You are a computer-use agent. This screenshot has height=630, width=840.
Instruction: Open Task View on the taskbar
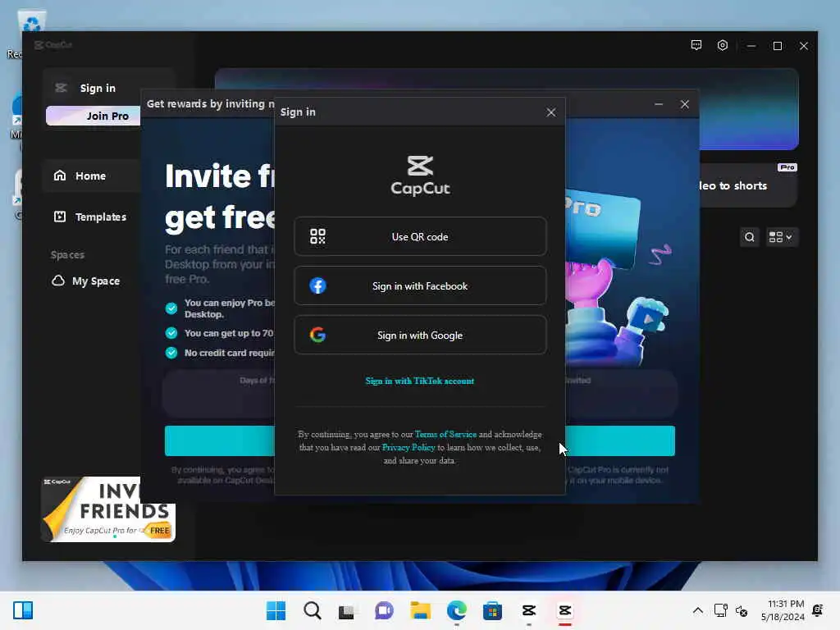click(x=347, y=610)
